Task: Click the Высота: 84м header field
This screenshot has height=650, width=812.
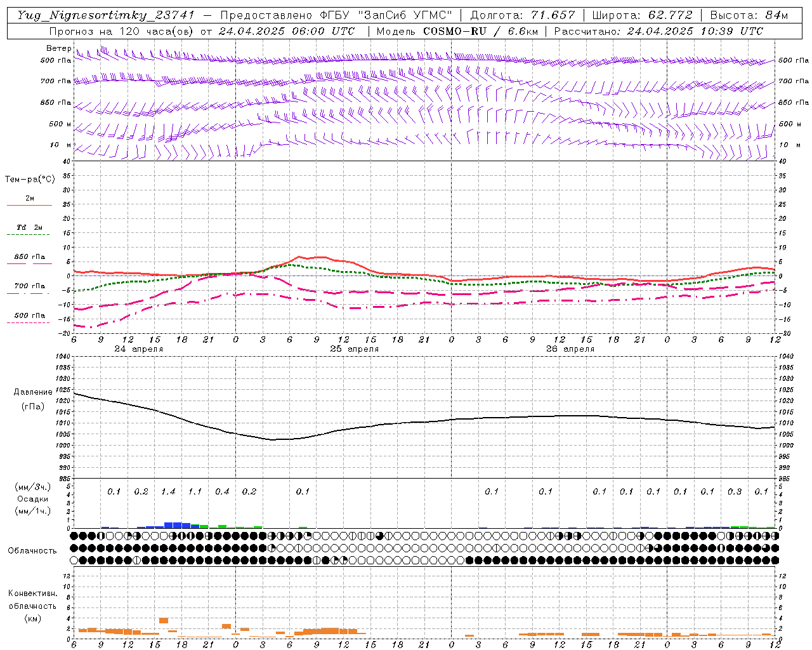Action: pos(749,15)
